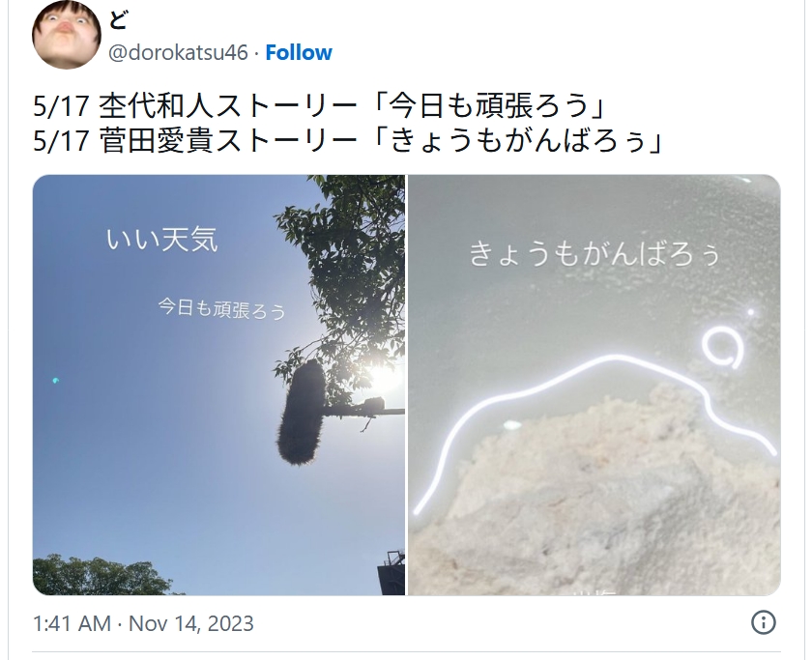Click the いい天気 caption in left photo
The height and width of the screenshot is (660, 812).
pos(162,240)
